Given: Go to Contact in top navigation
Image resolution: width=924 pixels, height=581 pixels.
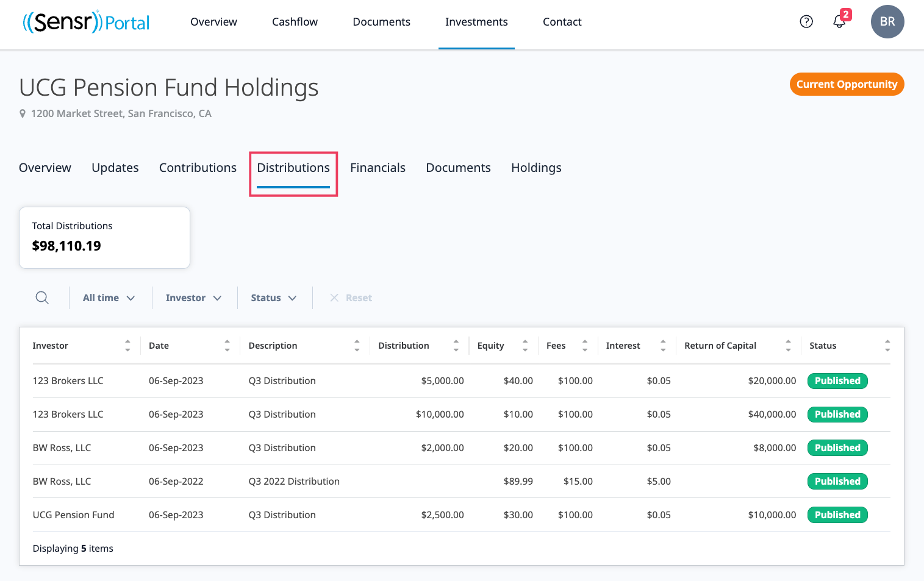Looking at the screenshot, I should click(562, 22).
